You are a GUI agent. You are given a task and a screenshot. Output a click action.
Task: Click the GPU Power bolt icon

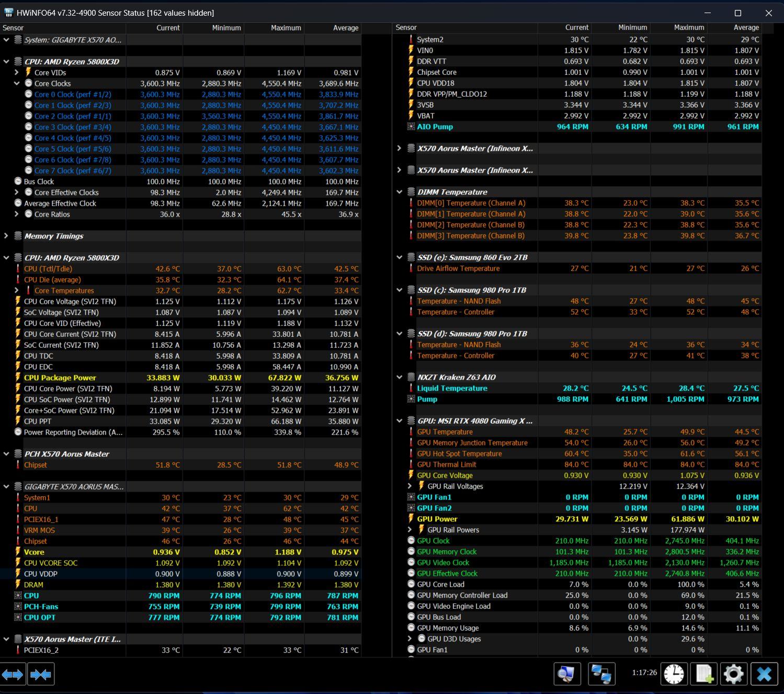(412, 519)
